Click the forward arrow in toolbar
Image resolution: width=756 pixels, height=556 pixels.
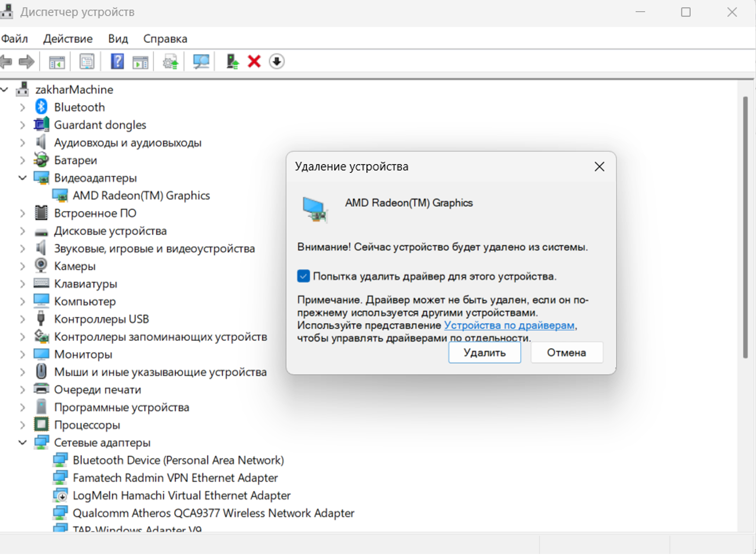(27, 62)
